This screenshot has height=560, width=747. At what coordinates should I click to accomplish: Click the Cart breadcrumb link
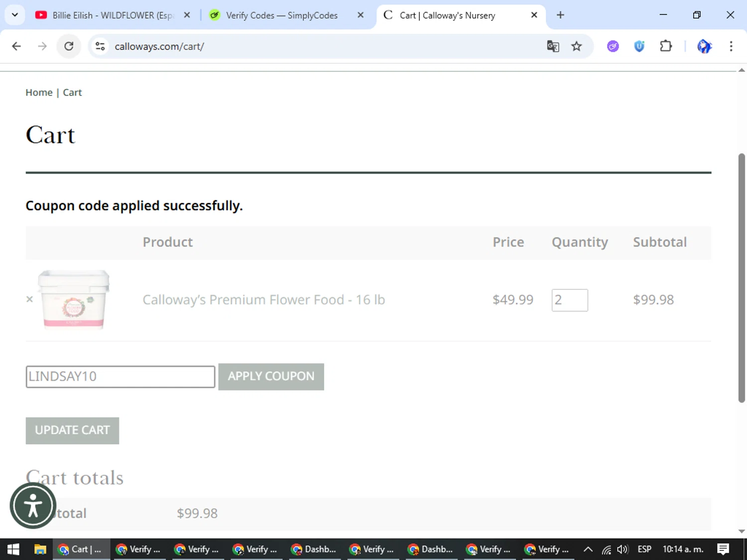coord(72,93)
